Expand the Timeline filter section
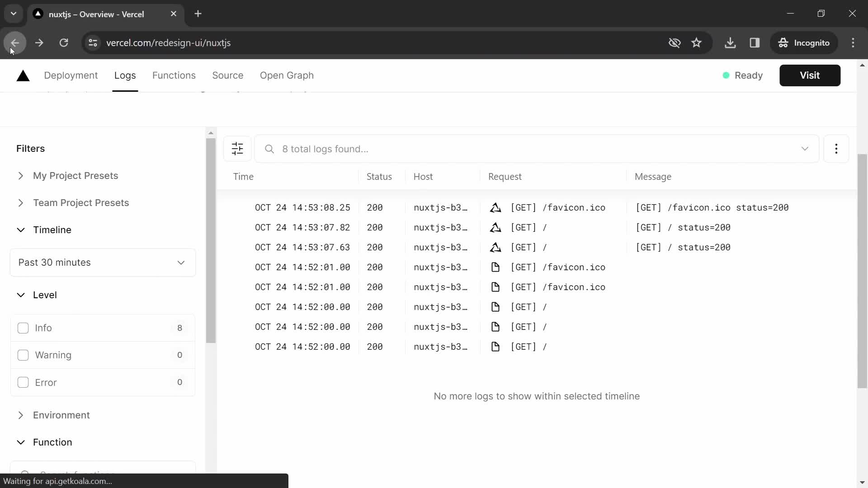 [21, 230]
